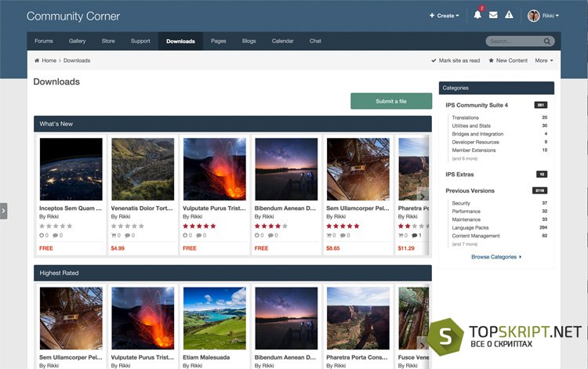Select the Downloads tab
Screen dimensions: 588x369
(180, 42)
